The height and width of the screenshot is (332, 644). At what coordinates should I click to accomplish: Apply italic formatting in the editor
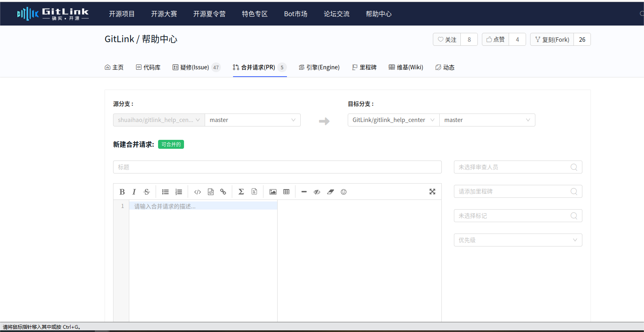pos(134,192)
